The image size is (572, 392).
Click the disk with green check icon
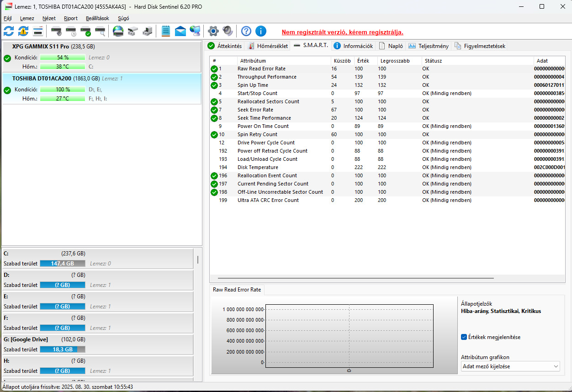(85, 31)
